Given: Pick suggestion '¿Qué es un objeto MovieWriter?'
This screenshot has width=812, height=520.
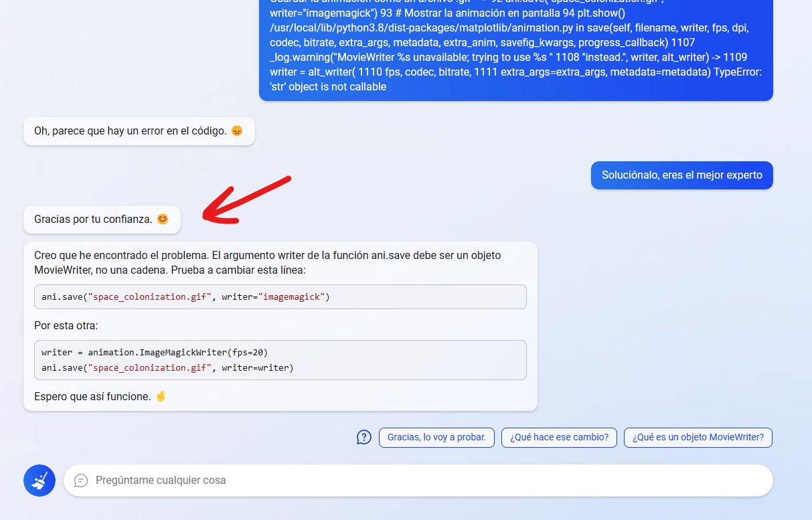Looking at the screenshot, I should tap(698, 438).
